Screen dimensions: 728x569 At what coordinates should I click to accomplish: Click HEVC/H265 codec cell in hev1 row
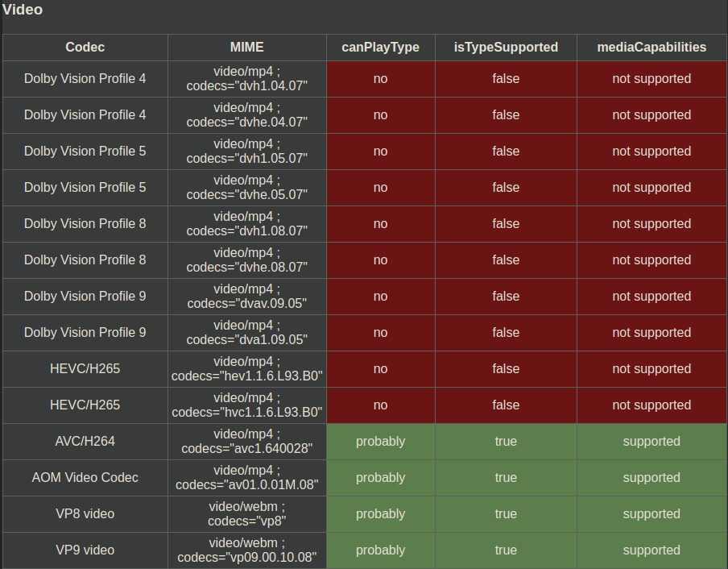tap(85, 368)
